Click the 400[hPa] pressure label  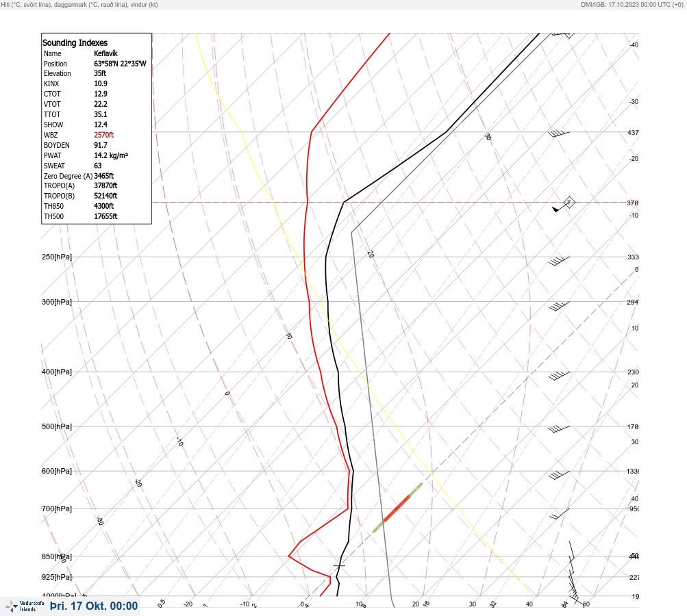click(x=57, y=372)
